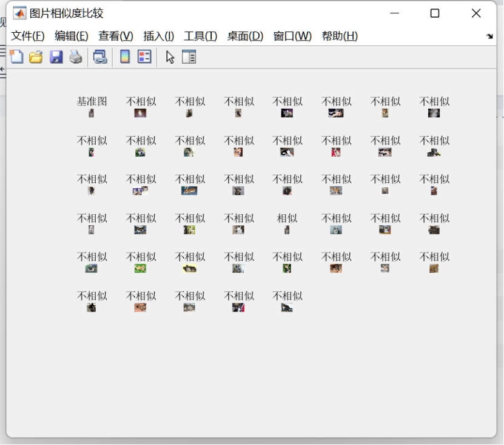Open the Property Inspector from the toolbar
This screenshot has height=445, width=504.
click(189, 57)
